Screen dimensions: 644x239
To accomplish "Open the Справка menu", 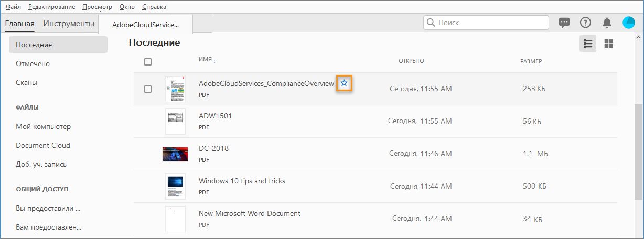I will click(x=154, y=7).
